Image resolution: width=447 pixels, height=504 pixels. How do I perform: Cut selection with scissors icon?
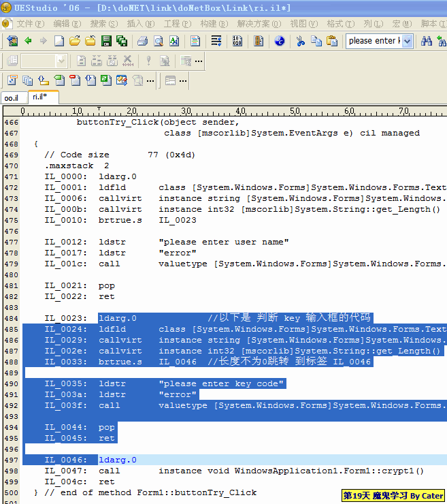[301, 41]
